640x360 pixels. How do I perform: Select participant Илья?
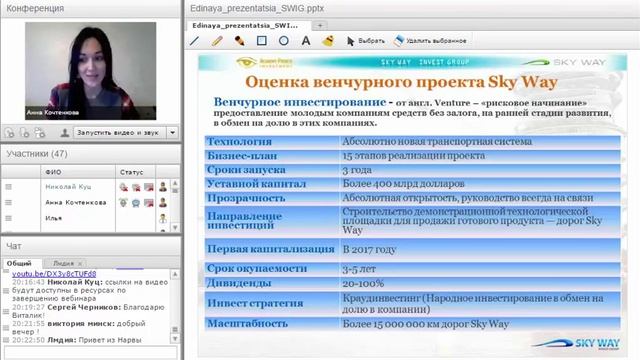pos(53,218)
